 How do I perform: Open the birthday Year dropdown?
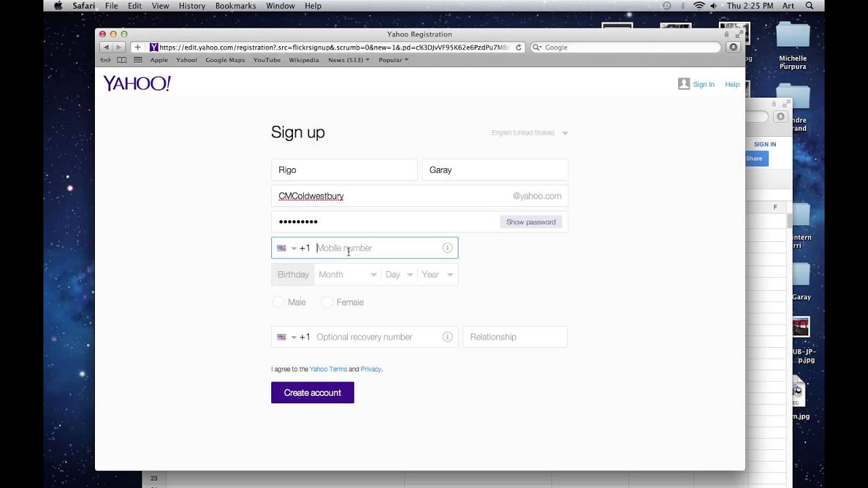437,274
